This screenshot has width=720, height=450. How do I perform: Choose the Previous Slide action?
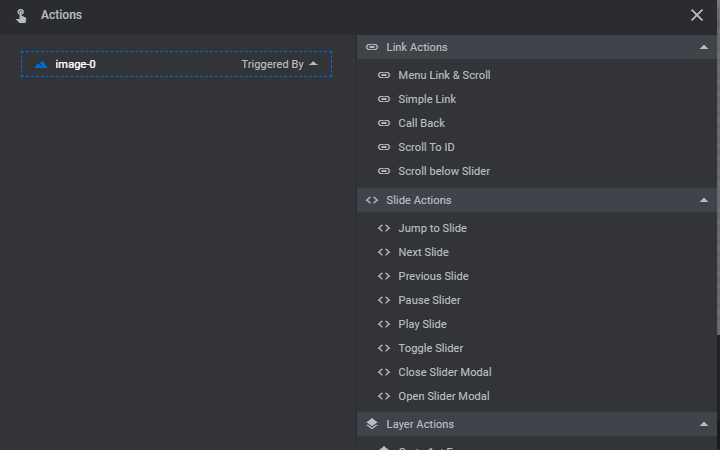tap(433, 276)
